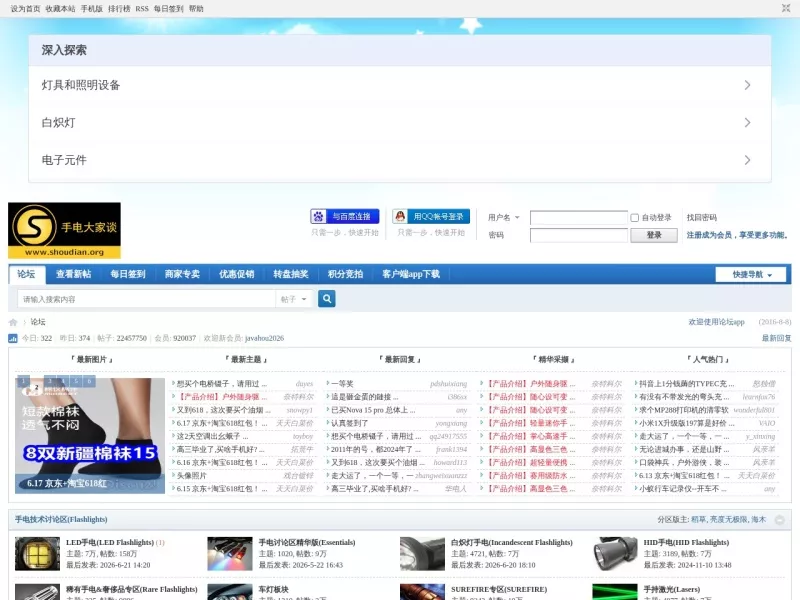
Task: Expand 灯具和照明设备 chevron
Action: pyautogui.click(x=747, y=85)
